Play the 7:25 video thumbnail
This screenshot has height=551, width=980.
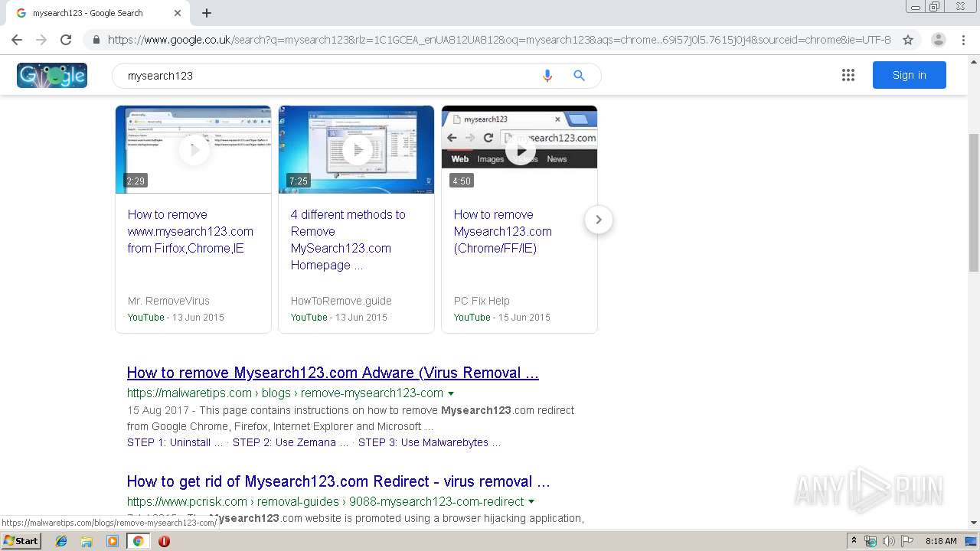pyautogui.click(x=356, y=149)
